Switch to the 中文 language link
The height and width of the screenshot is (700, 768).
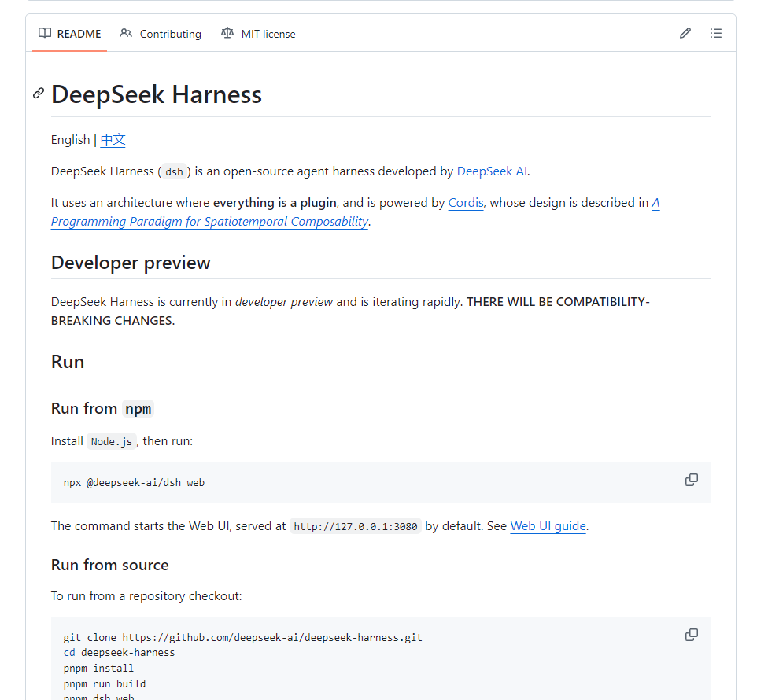click(113, 140)
